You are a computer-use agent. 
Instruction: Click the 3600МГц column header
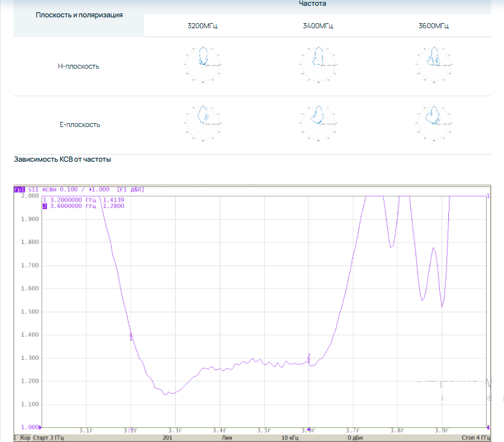[433, 26]
